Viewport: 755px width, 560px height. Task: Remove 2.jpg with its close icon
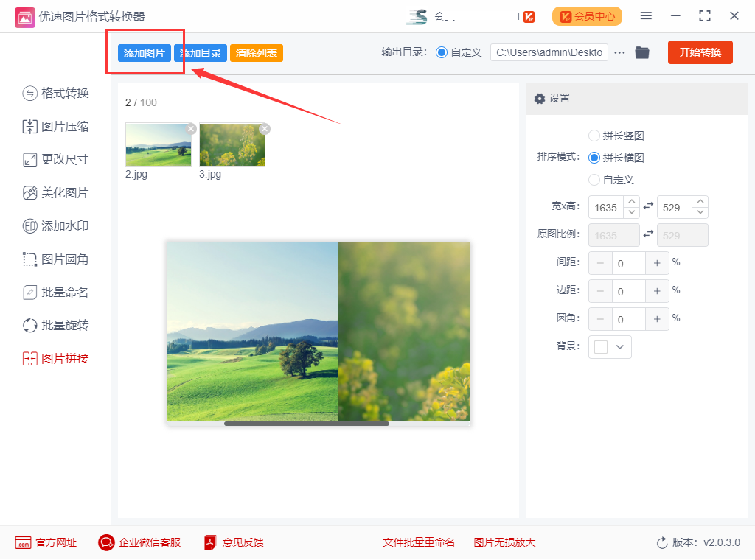point(191,128)
